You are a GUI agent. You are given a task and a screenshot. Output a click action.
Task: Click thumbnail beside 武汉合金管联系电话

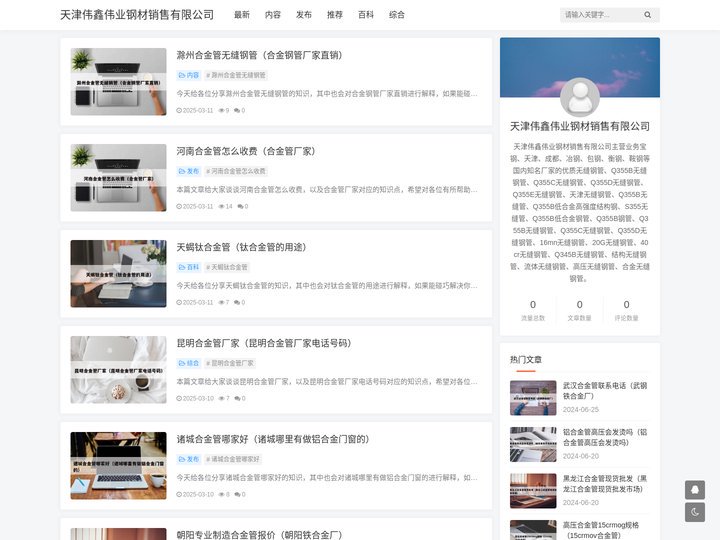[x=533, y=398]
